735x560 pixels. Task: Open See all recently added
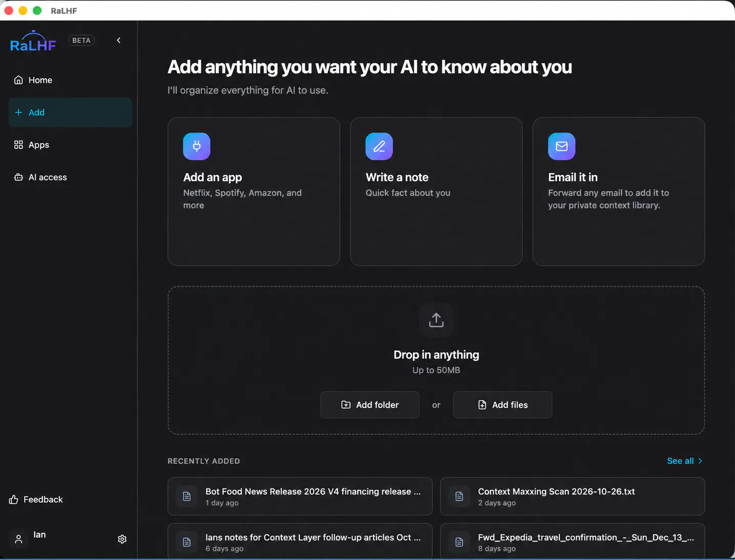[685, 461]
